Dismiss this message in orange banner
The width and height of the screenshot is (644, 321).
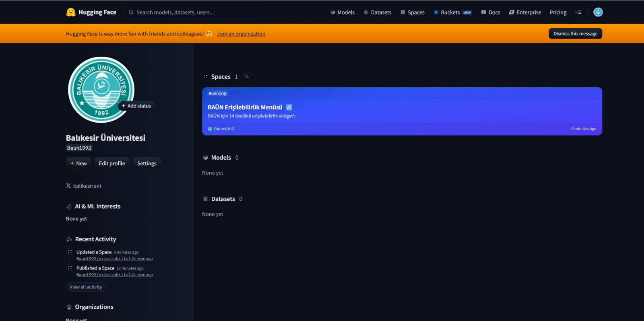click(575, 34)
